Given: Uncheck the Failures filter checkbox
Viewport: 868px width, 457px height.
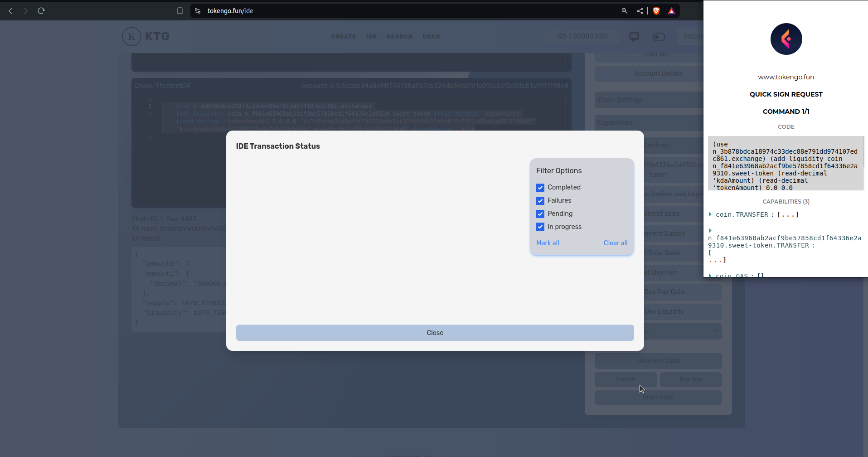Looking at the screenshot, I should coord(540,200).
